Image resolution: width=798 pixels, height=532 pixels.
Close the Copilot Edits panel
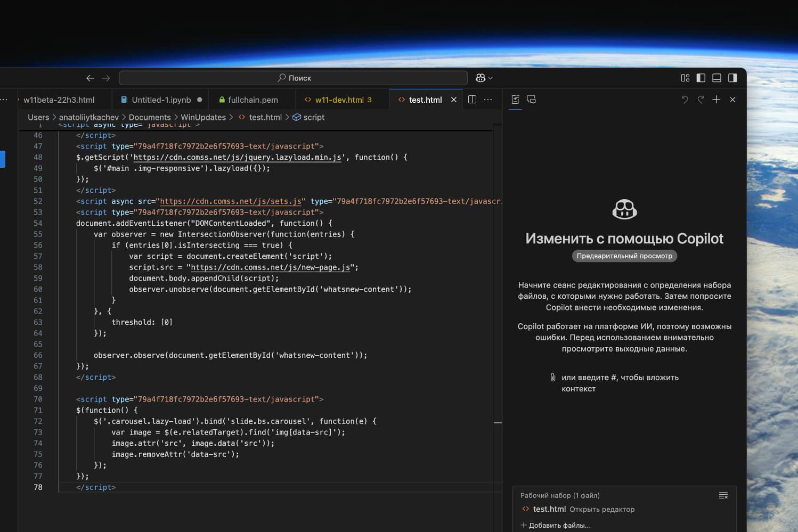[732, 100]
